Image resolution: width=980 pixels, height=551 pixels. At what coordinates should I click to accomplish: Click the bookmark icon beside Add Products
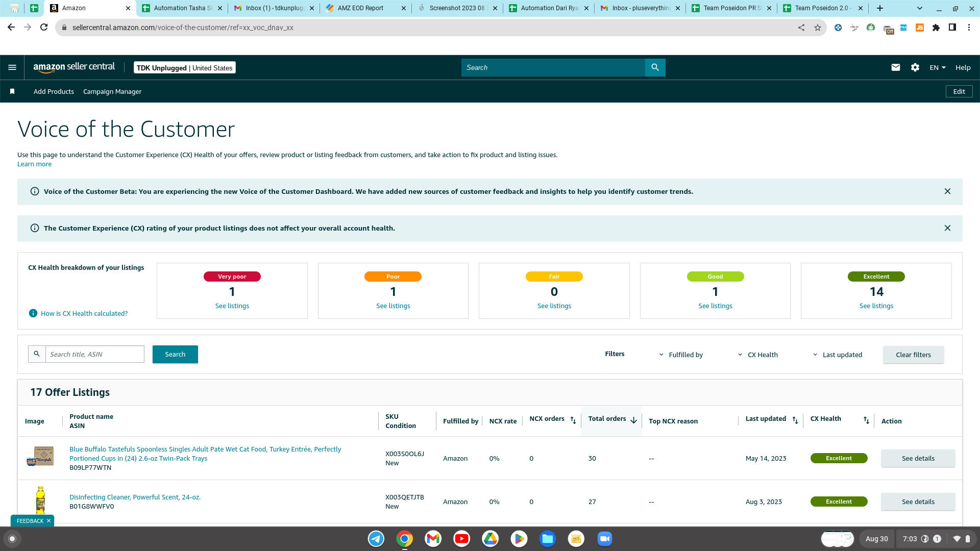pos(12,91)
